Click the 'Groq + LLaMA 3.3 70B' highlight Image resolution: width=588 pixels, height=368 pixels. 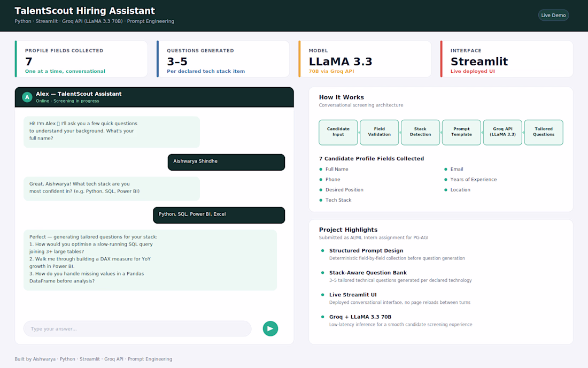tap(360, 317)
